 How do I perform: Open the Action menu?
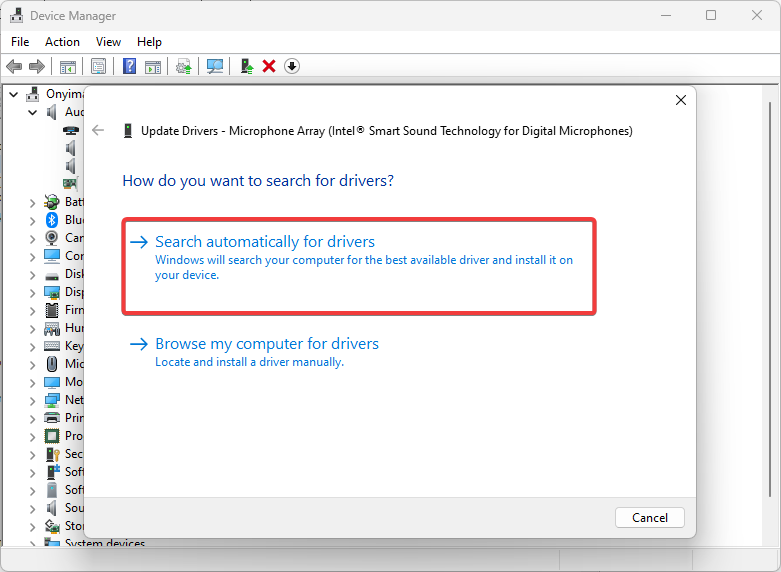coord(62,42)
